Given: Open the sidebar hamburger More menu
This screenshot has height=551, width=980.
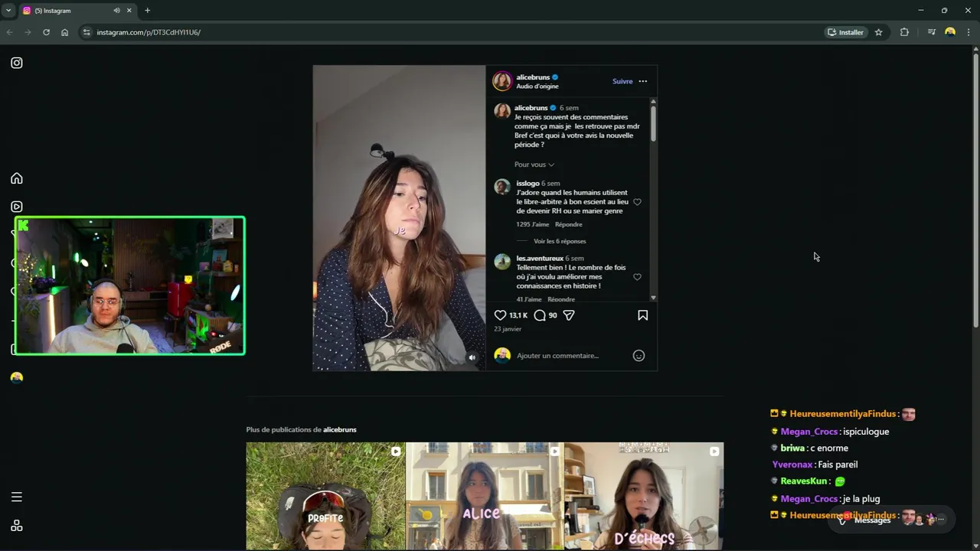Looking at the screenshot, I should point(17,497).
